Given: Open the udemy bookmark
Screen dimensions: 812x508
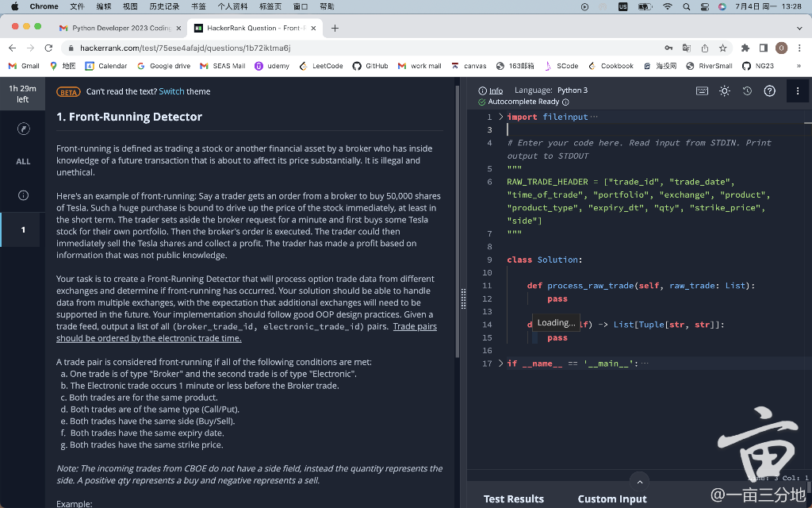Looking at the screenshot, I should point(272,66).
